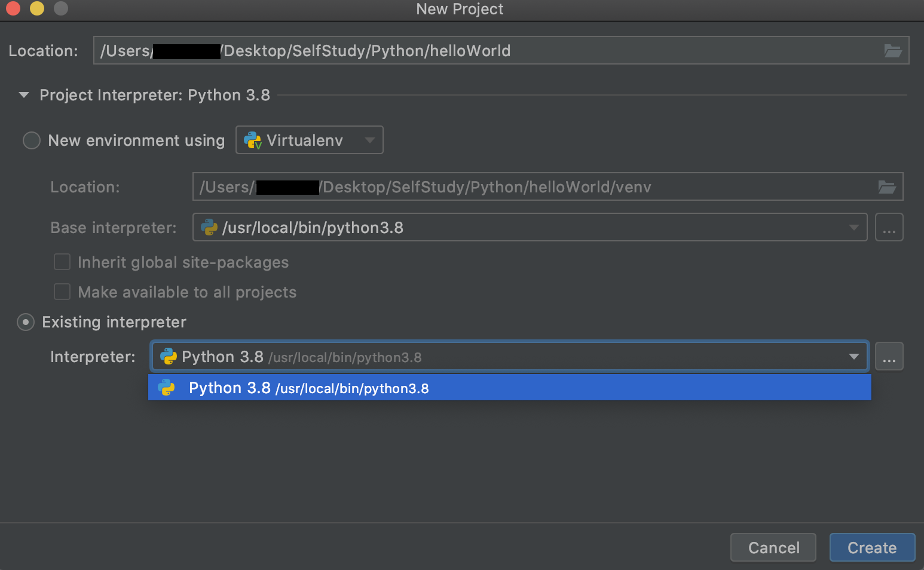Click the Project Interpreter: Python 3.8 heading
Screen dimensions: 924x570
coord(155,95)
